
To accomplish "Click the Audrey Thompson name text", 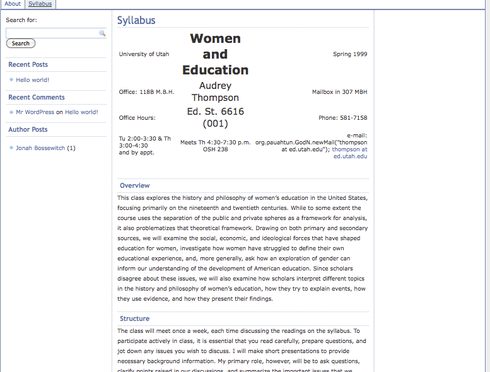I will click(215, 91).
